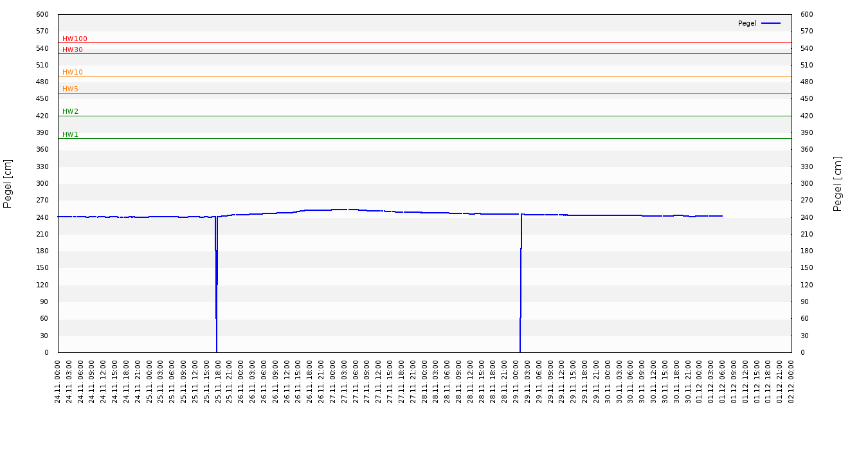868x450 pixels.
Task: Click the Pegel legend label
Action: tap(746, 23)
